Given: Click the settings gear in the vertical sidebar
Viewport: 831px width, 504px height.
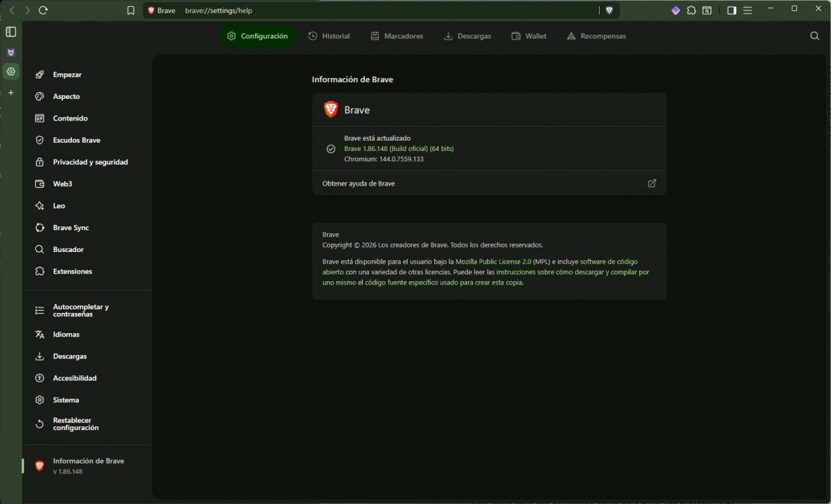Looking at the screenshot, I should click(10, 71).
